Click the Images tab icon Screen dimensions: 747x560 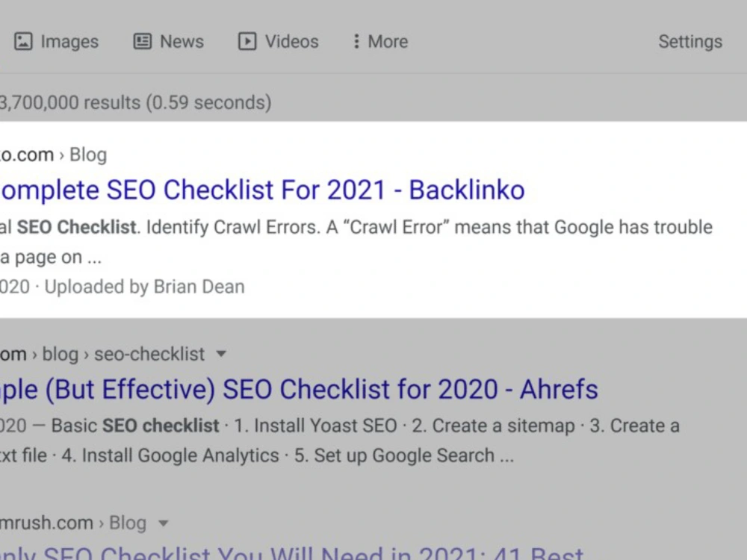[x=23, y=41]
